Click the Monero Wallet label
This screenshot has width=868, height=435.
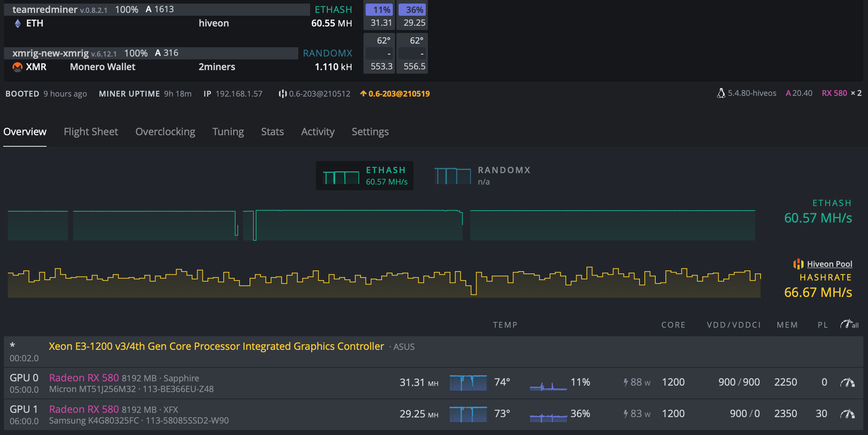[102, 67]
